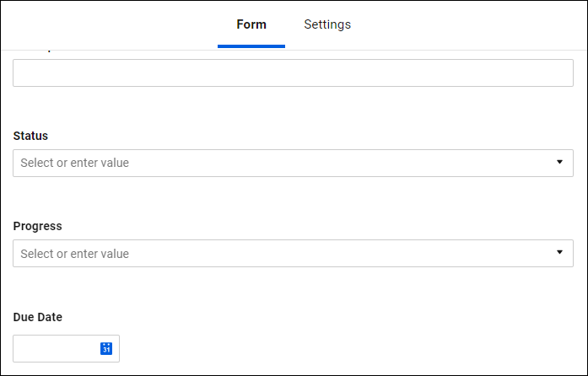Click the middle of the Status combo box

293,163
